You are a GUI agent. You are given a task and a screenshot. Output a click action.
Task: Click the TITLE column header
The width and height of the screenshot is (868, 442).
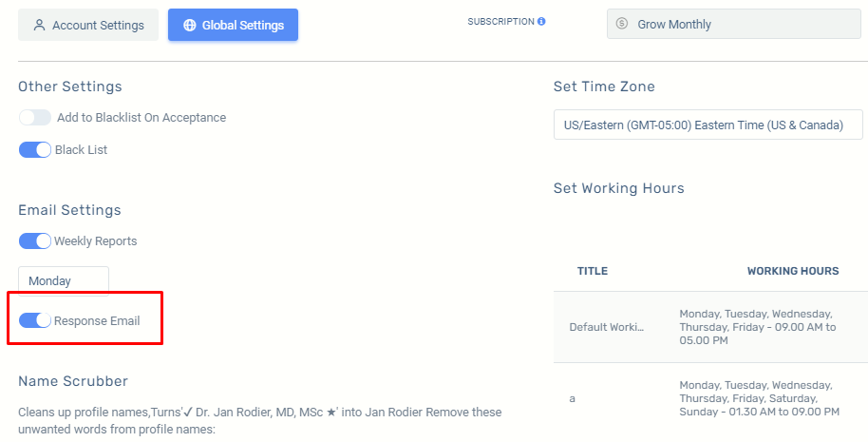(593, 271)
